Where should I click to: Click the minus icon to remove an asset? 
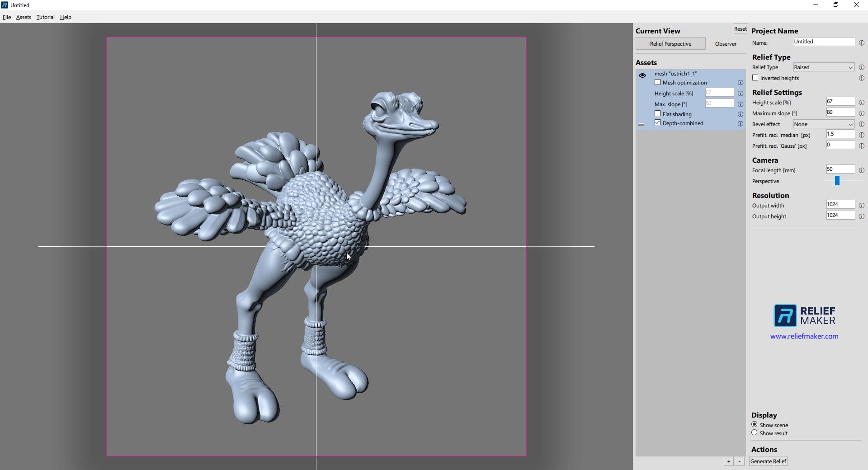[740, 461]
